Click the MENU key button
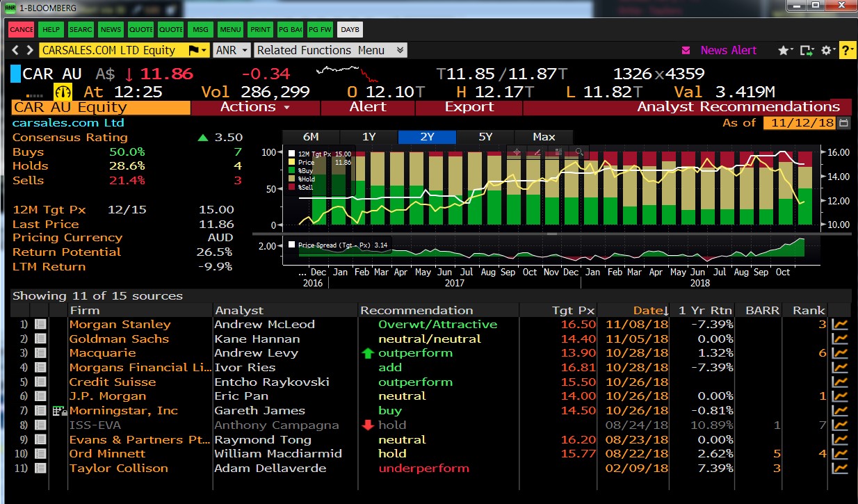The height and width of the screenshot is (504, 858). 230,29
